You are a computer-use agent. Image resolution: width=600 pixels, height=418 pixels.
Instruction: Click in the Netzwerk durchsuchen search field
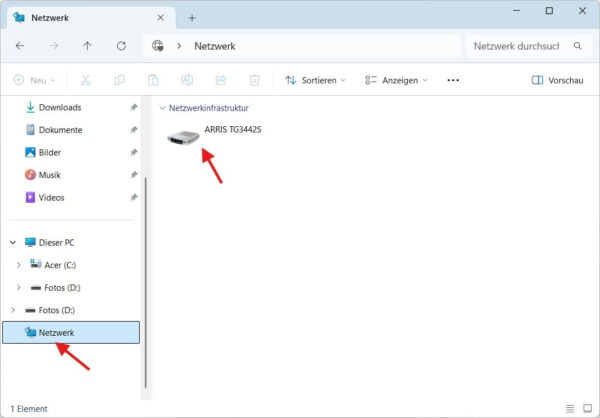click(517, 46)
